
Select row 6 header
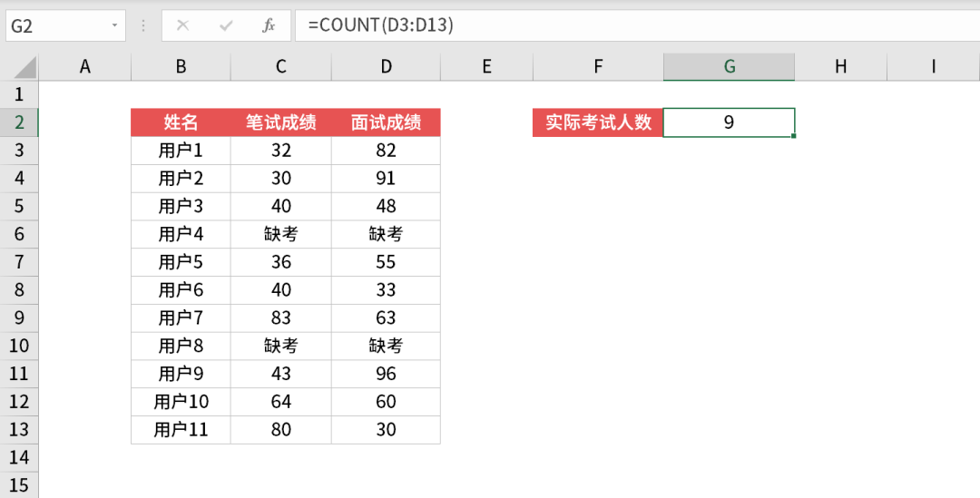(19, 234)
